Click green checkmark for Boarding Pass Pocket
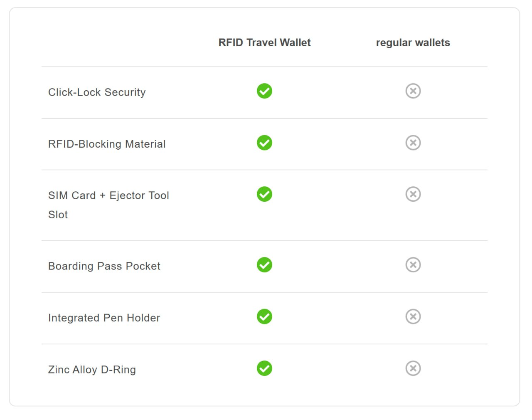 (264, 265)
